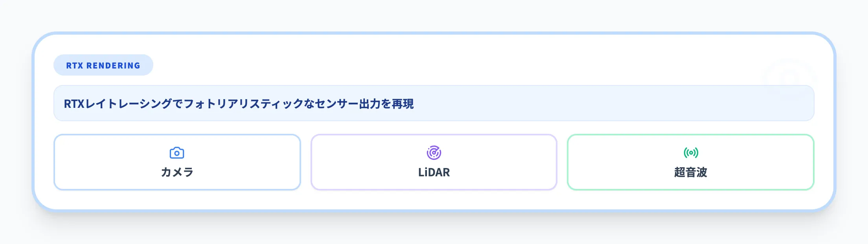The image size is (868, 244).
Task: Click the 超音波 text label
Action: pos(691,172)
